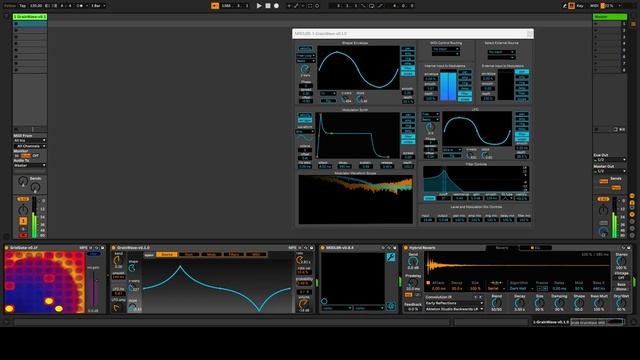Image resolution: width=640 pixels, height=360 pixels.
Task: Click the GrainWave bend knob
Action: point(118,260)
